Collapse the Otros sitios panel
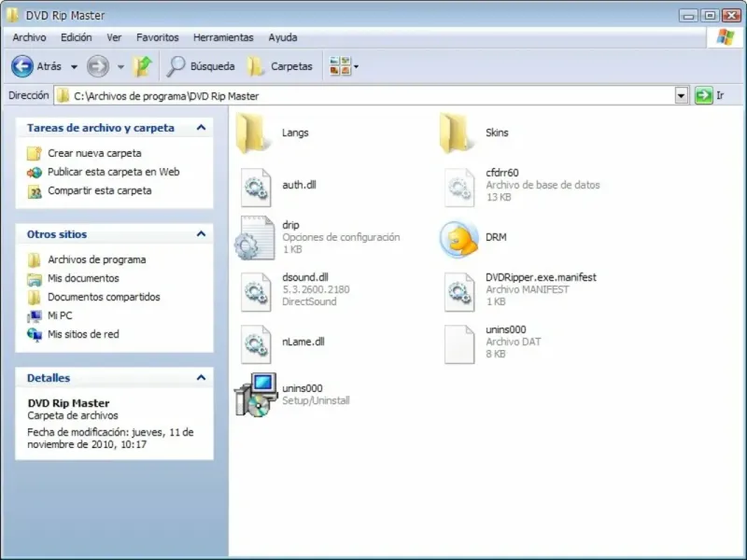747x560 pixels. (201, 234)
